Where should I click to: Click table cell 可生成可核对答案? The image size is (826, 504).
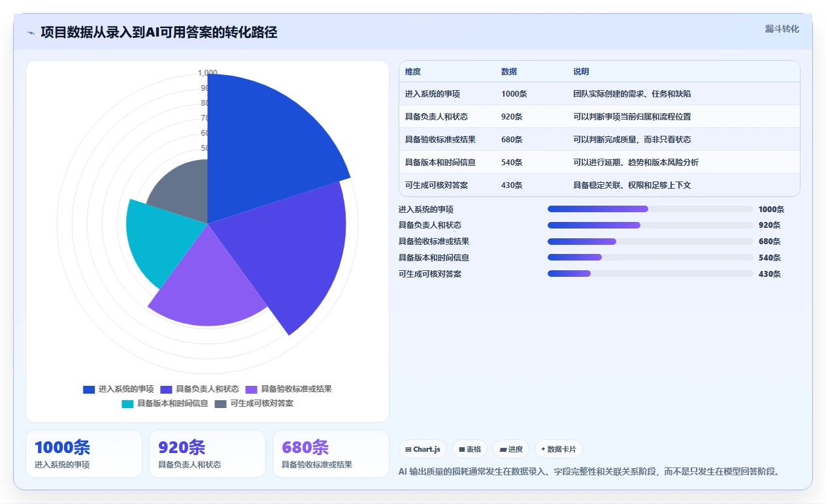437,185
